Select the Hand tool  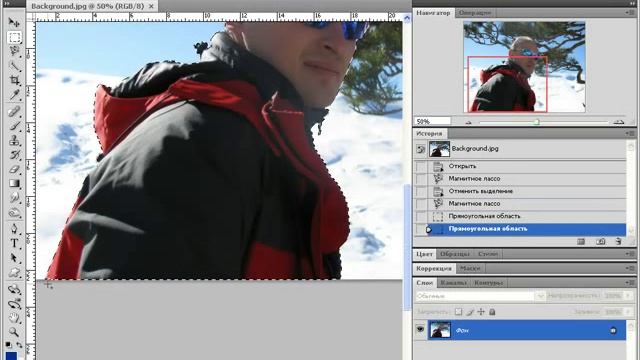click(14, 318)
